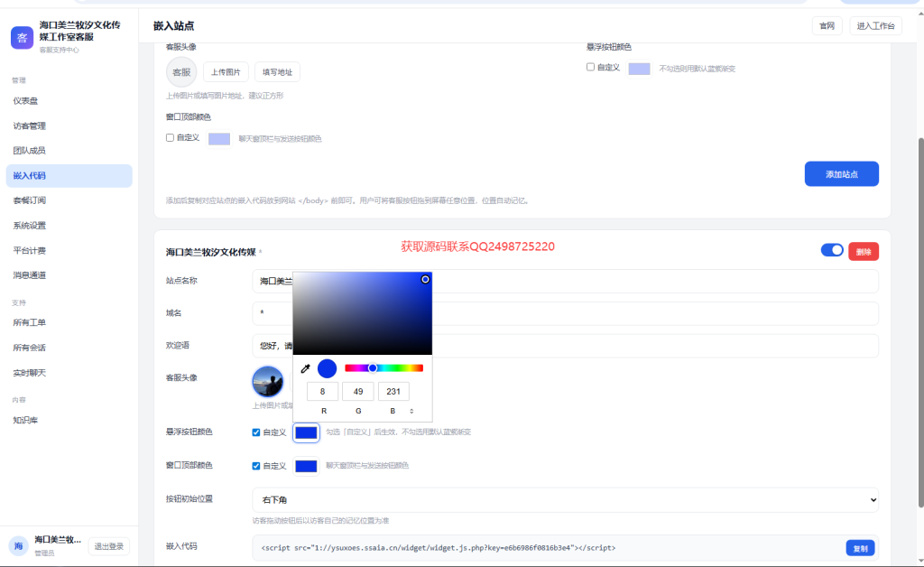Open 系统设置 in sidebar
The image size is (924, 567).
click(69, 225)
